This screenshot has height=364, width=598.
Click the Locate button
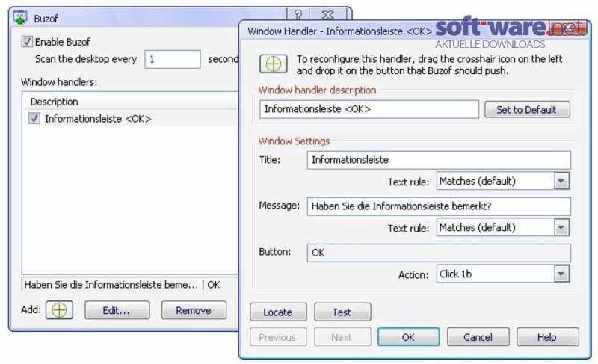coord(278,312)
